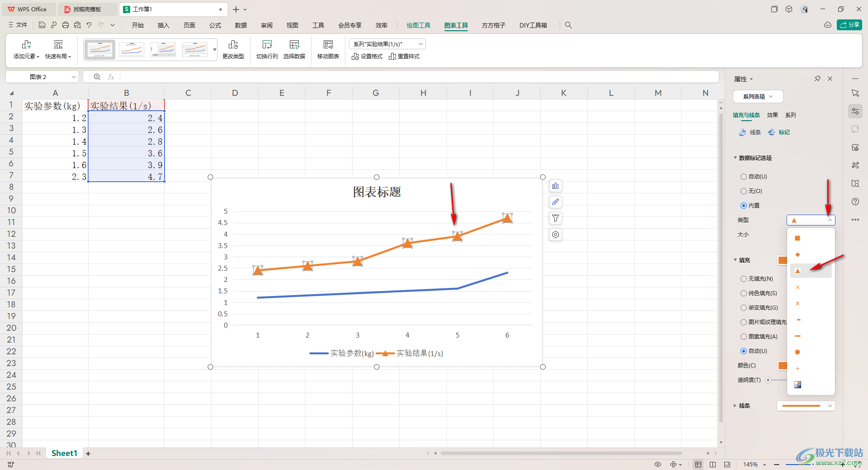Viewport: 868px width, 470px height.
Task: Open Name Box dropdown arrow
Action: (x=74, y=77)
